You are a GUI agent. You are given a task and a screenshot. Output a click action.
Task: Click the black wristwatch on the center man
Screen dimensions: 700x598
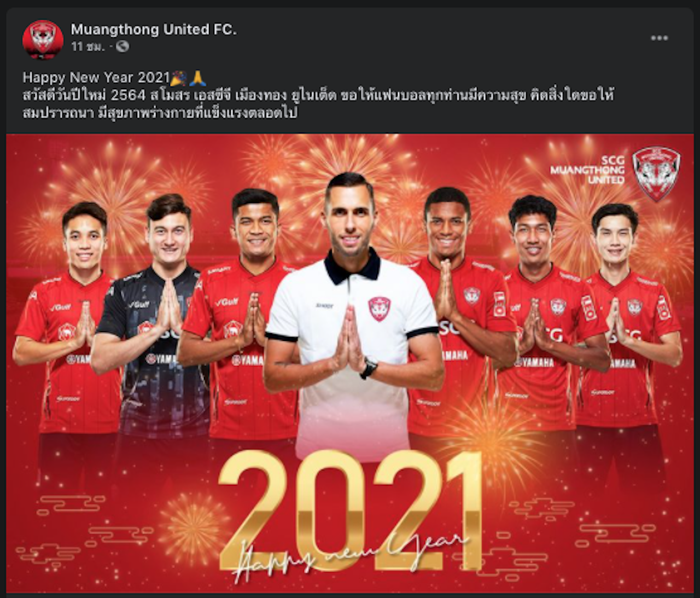click(x=369, y=368)
